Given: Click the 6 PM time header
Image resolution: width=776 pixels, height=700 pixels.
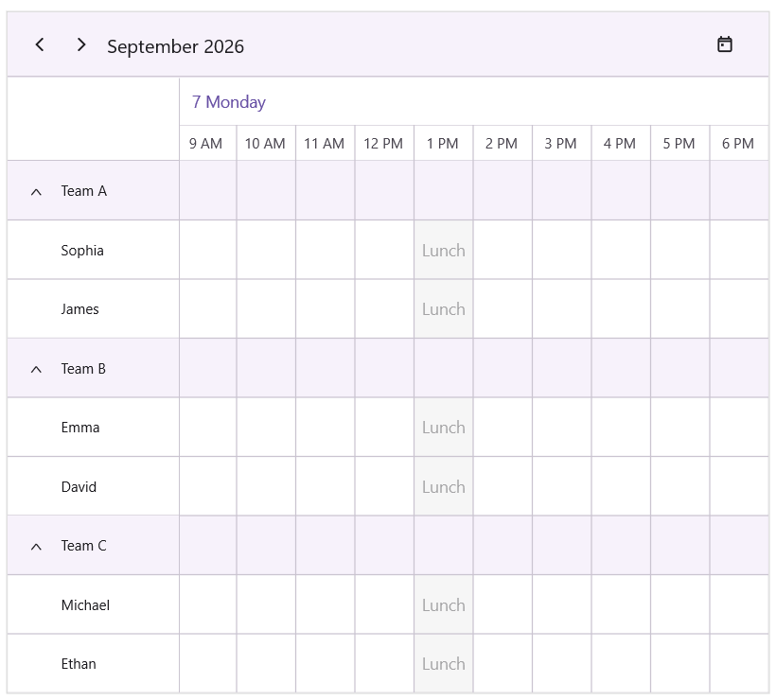Looking at the screenshot, I should pos(739,143).
